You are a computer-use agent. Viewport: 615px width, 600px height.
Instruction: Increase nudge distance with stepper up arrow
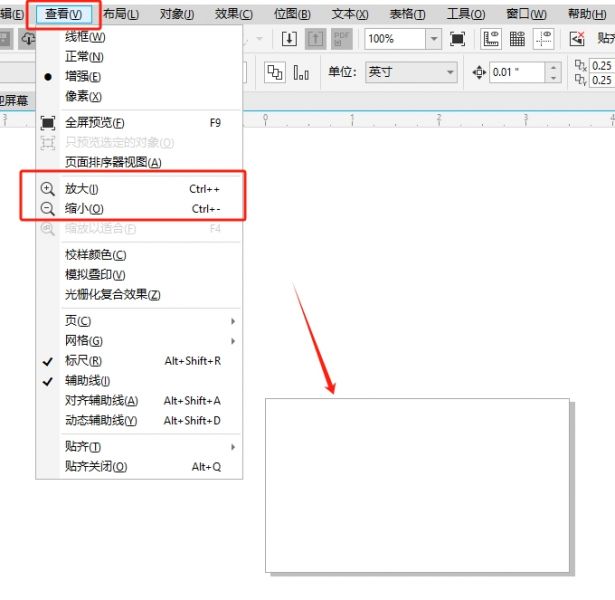tap(553, 68)
